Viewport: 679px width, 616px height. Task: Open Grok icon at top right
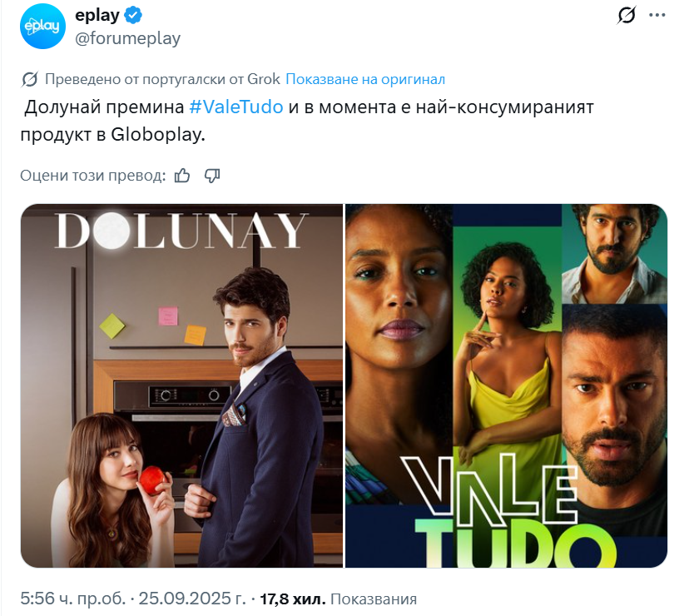pyautogui.click(x=627, y=15)
